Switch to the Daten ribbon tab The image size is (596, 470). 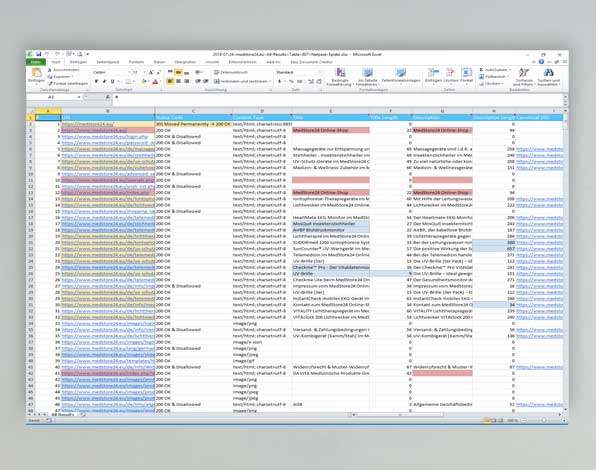(159, 62)
